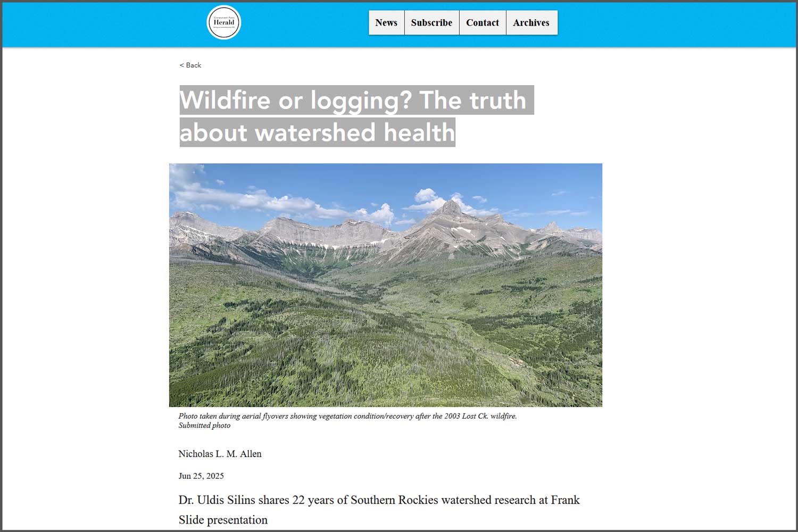798x532 pixels.
Task: Open the News menu item
Action: (x=386, y=23)
